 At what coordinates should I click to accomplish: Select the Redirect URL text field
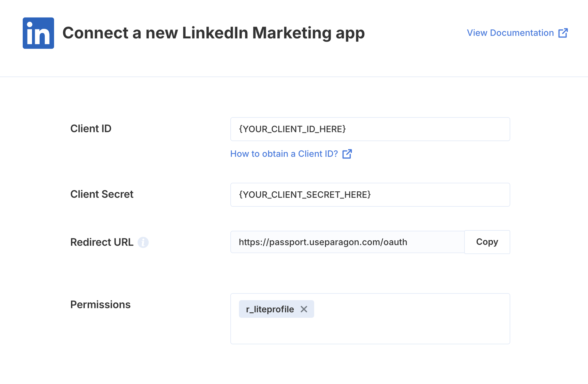(347, 242)
